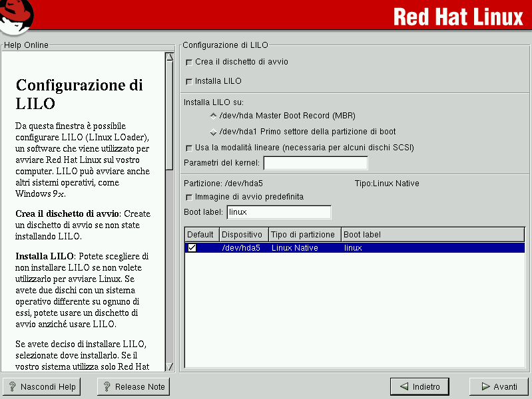The height and width of the screenshot is (399, 532).
Task: Enable Usa la modalità lineare option
Action: coord(189,148)
